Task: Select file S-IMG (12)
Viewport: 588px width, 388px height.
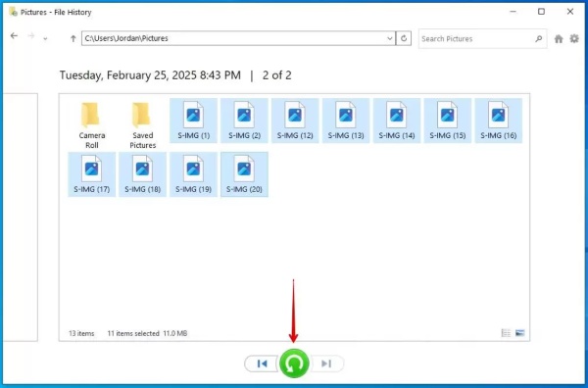Action: (295, 121)
